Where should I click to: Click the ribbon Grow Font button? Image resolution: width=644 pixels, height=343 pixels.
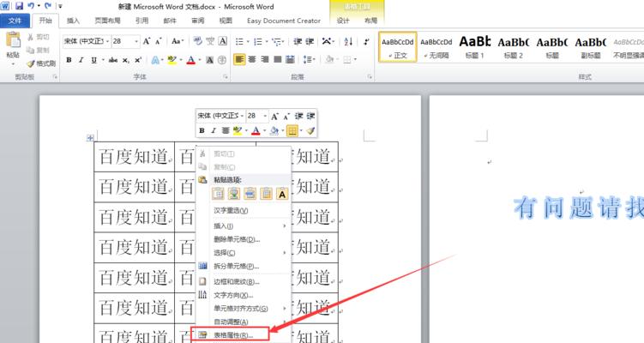[x=147, y=41]
